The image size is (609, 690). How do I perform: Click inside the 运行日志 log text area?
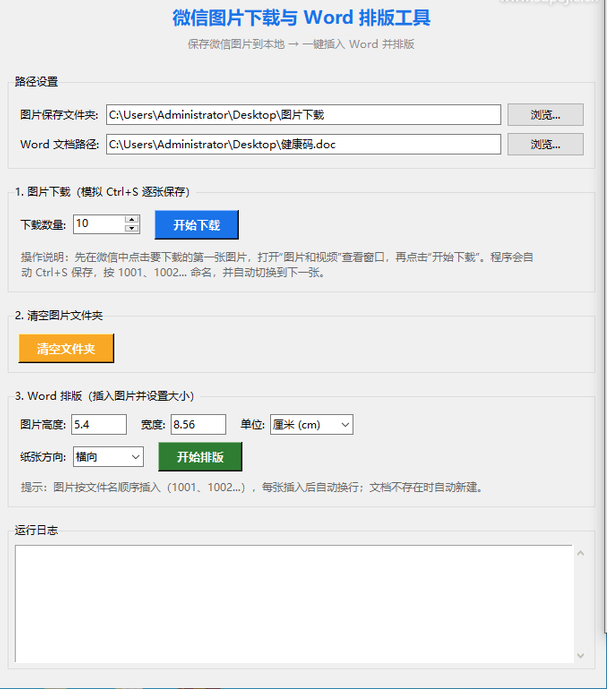coord(294,604)
